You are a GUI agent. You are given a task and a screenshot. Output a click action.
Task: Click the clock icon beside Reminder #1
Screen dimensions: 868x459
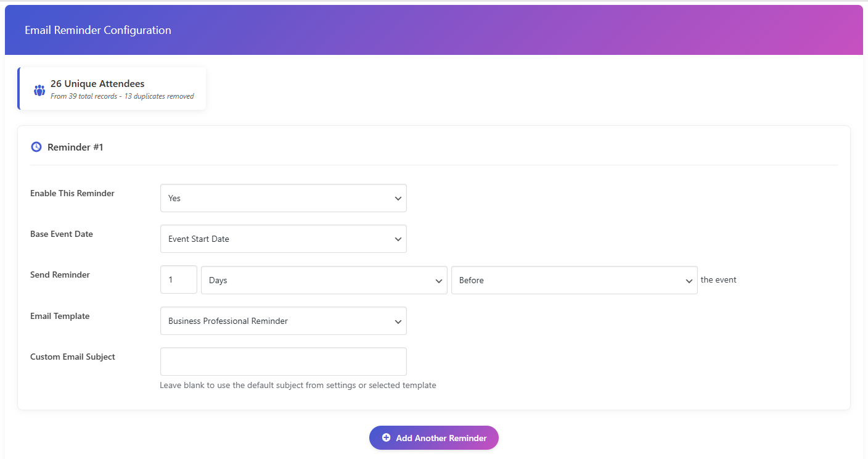pos(36,147)
